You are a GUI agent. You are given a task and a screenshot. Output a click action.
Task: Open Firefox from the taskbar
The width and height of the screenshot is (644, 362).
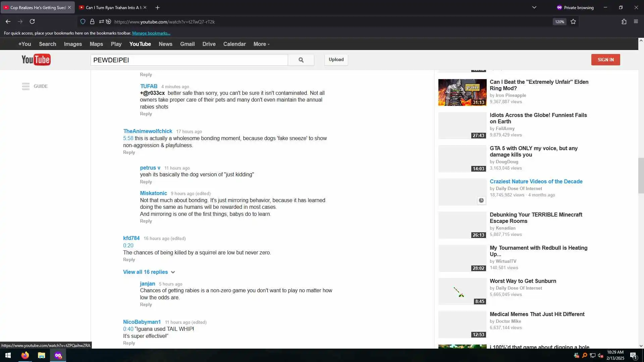[x=25, y=355]
